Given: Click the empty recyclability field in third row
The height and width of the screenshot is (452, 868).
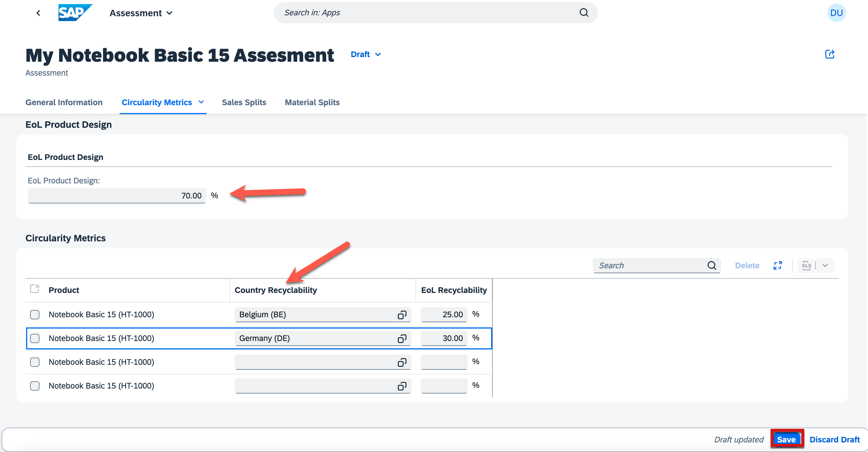Looking at the screenshot, I should coord(444,362).
